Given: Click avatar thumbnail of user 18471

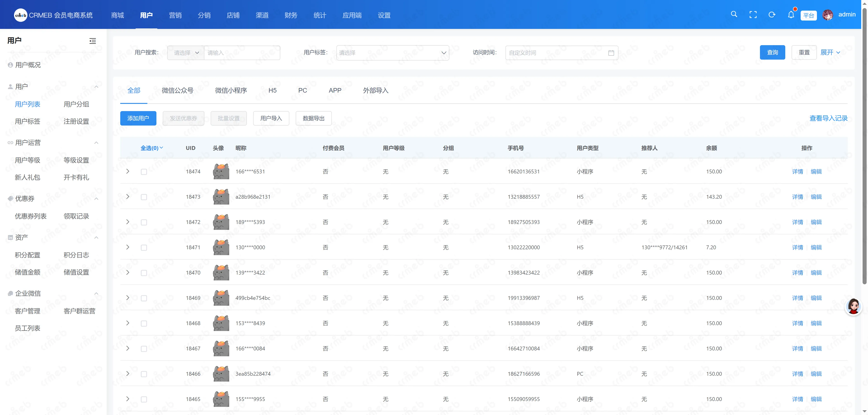Looking at the screenshot, I should [221, 247].
